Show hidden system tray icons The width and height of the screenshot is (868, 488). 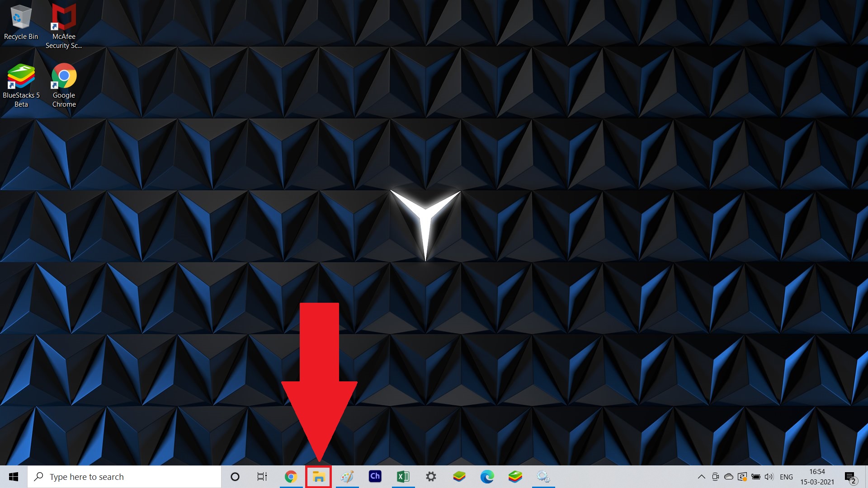click(x=701, y=477)
